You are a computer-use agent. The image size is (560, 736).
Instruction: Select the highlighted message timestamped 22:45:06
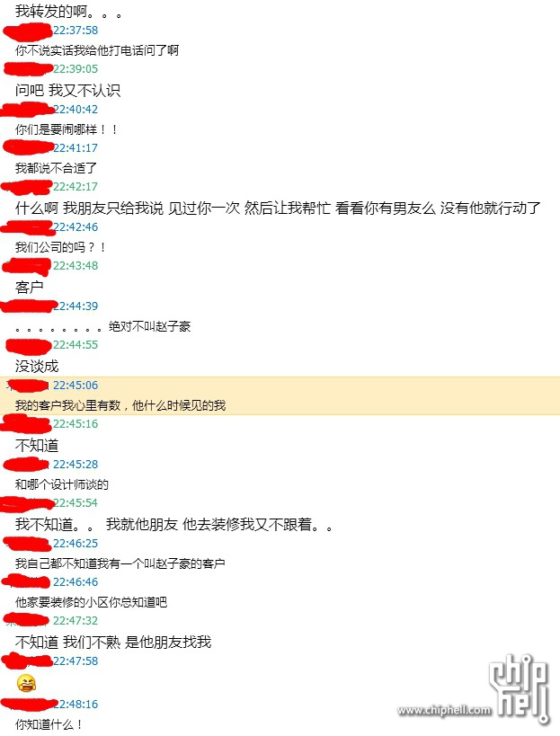[x=280, y=395]
